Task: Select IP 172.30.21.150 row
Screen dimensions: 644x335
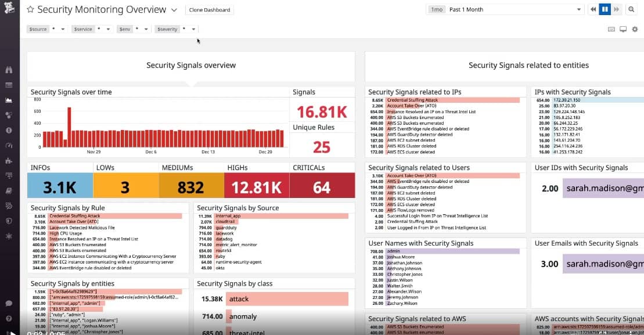Action: click(589, 100)
